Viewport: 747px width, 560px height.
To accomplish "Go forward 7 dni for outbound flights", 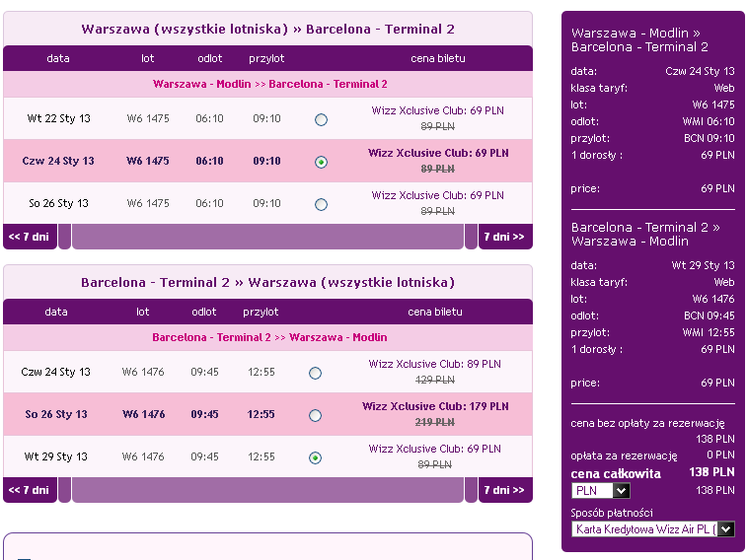I will click(505, 237).
